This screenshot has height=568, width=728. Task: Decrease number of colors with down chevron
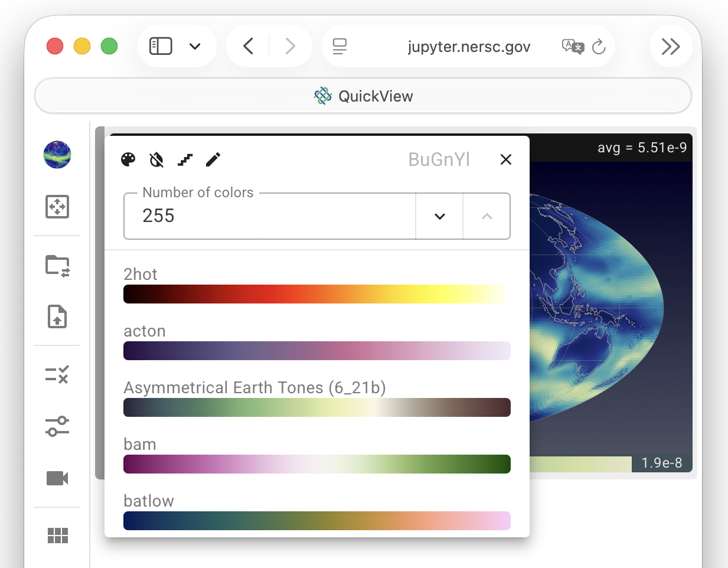tap(439, 217)
